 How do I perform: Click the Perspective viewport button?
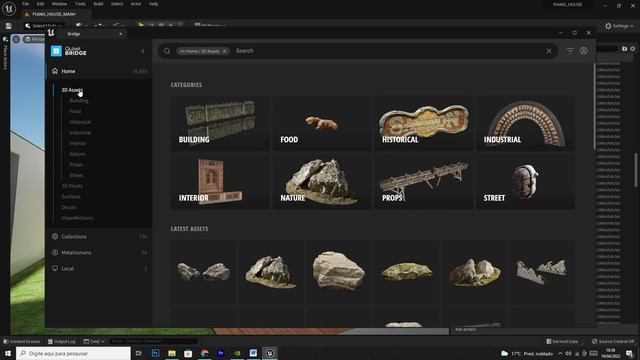(34, 39)
